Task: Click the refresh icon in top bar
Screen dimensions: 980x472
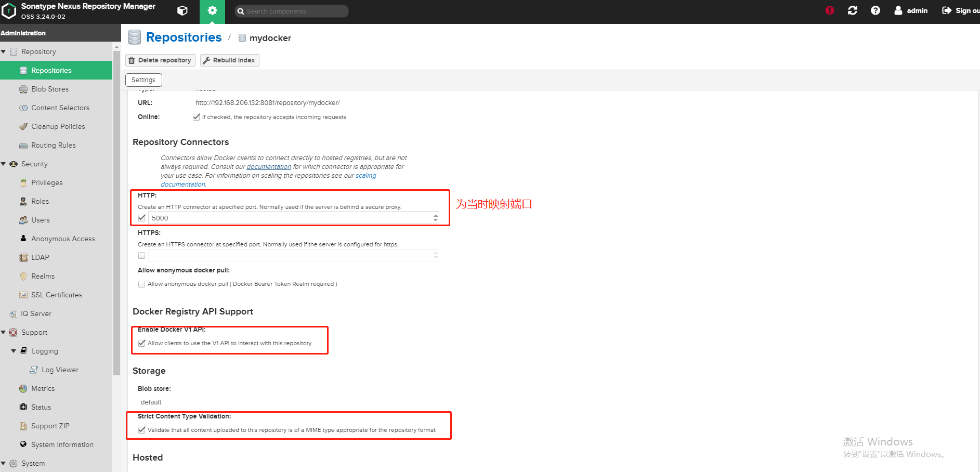Action: coord(852,10)
